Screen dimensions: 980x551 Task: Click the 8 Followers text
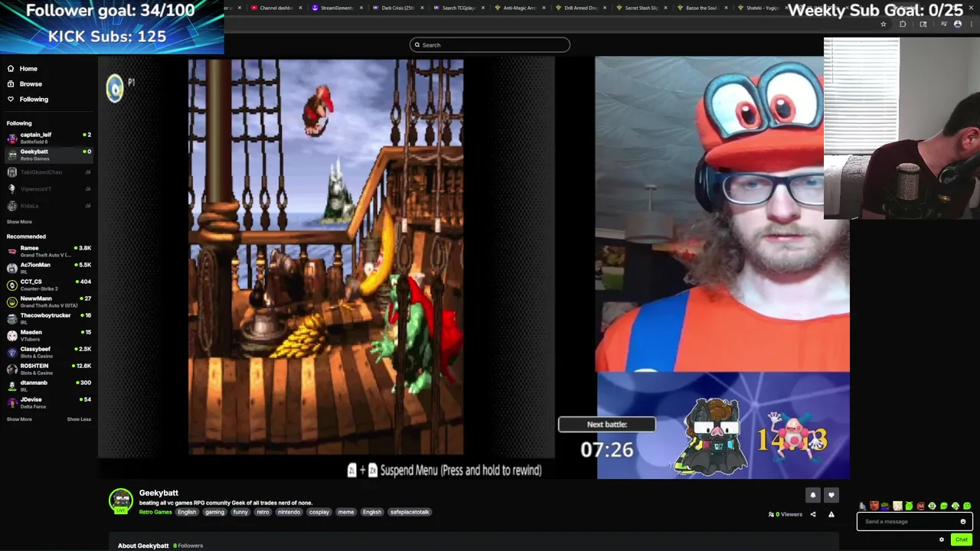coord(188,546)
